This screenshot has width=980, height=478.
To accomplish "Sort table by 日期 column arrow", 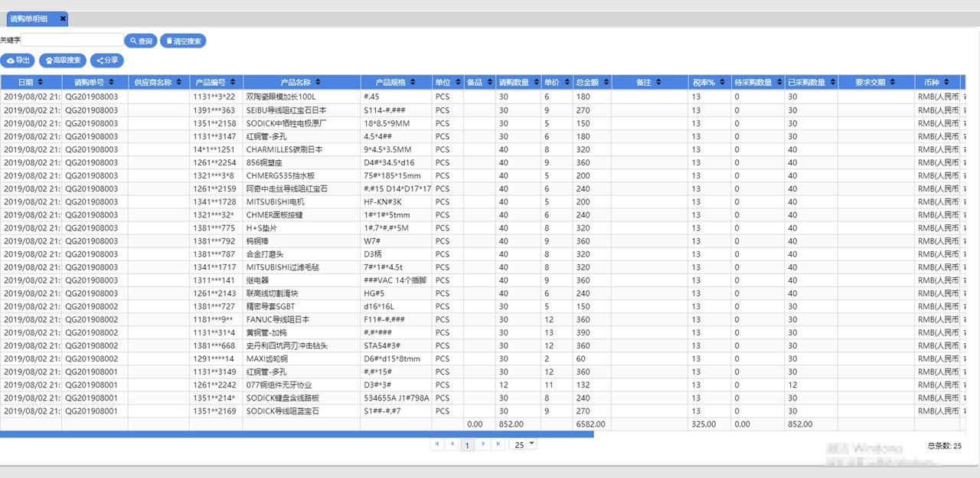I will pyautogui.click(x=41, y=82).
